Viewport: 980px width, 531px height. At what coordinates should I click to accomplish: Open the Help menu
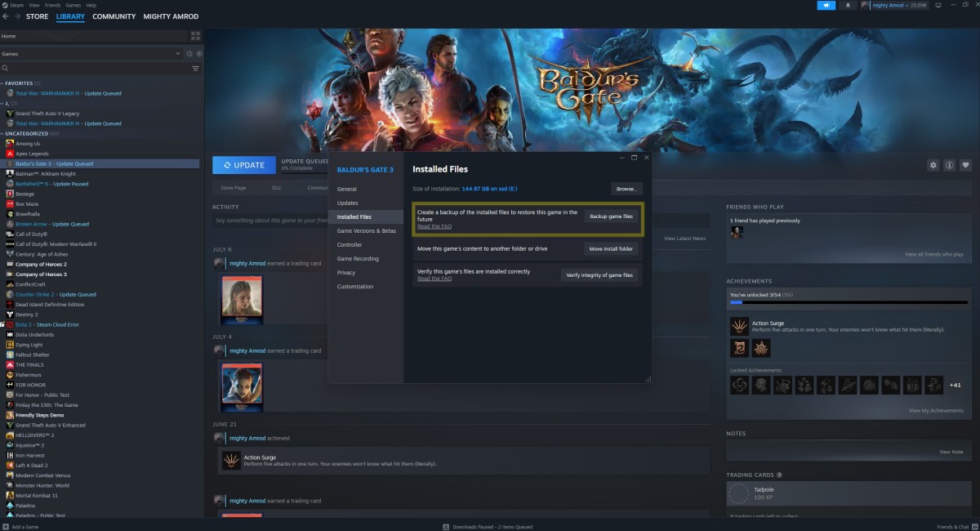tap(91, 5)
